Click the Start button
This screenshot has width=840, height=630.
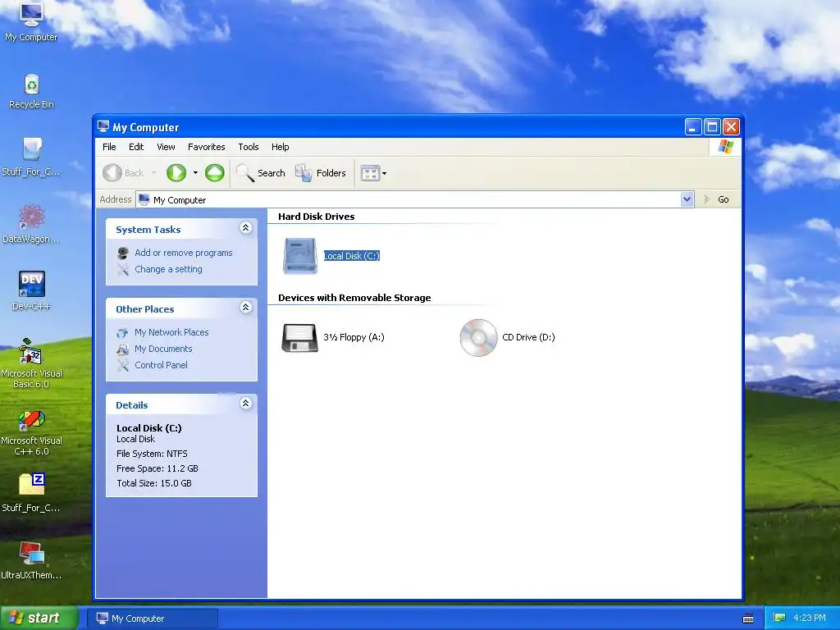[39, 619]
